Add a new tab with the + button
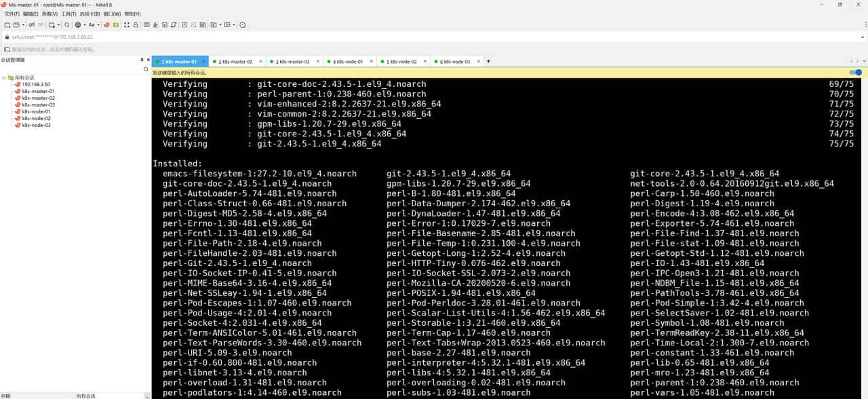 [488, 61]
